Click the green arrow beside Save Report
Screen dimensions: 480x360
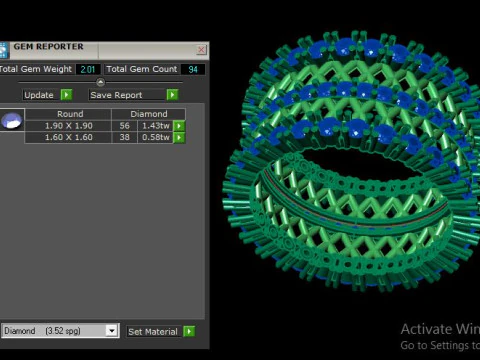[172, 95]
